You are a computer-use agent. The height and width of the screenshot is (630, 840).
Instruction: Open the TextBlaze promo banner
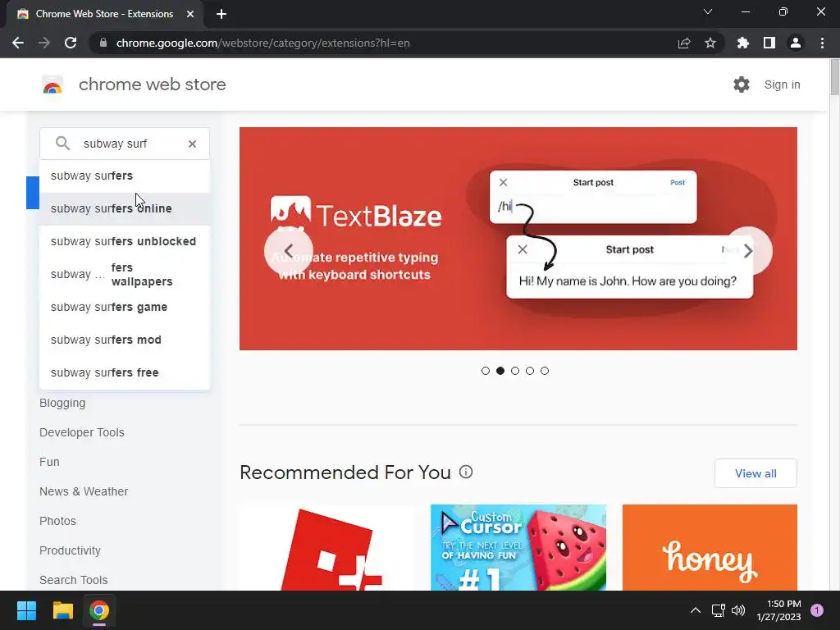coord(518,239)
